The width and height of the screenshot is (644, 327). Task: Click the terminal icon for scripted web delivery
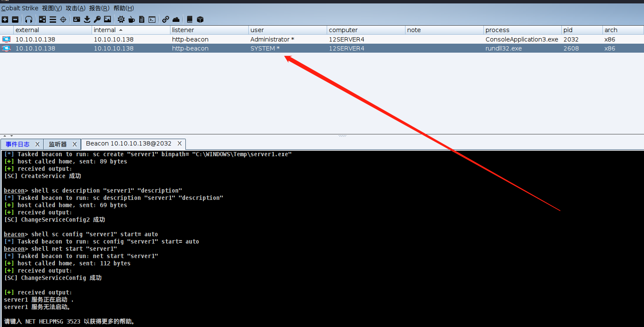point(152,19)
